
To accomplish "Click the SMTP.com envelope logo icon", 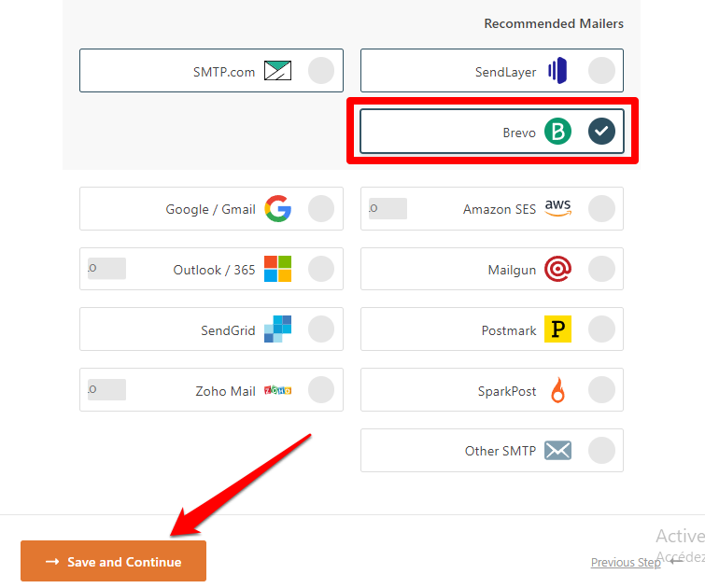I will [277, 71].
